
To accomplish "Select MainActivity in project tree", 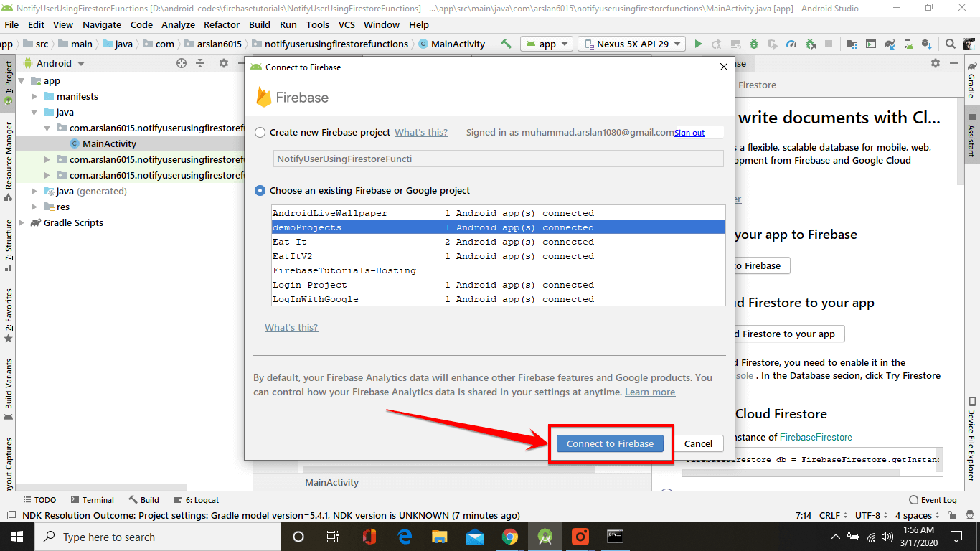I will click(x=109, y=143).
